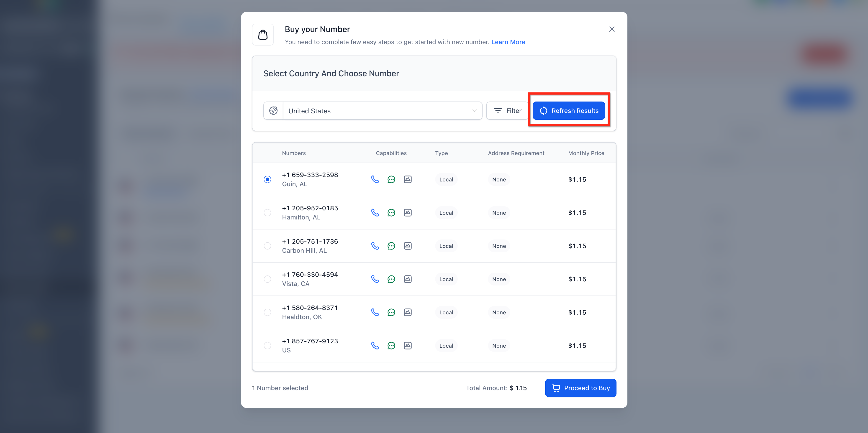Click MMS image icon for +1 857-767-9123
Image resolution: width=868 pixels, height=433 pixels.
coord(408,345)
